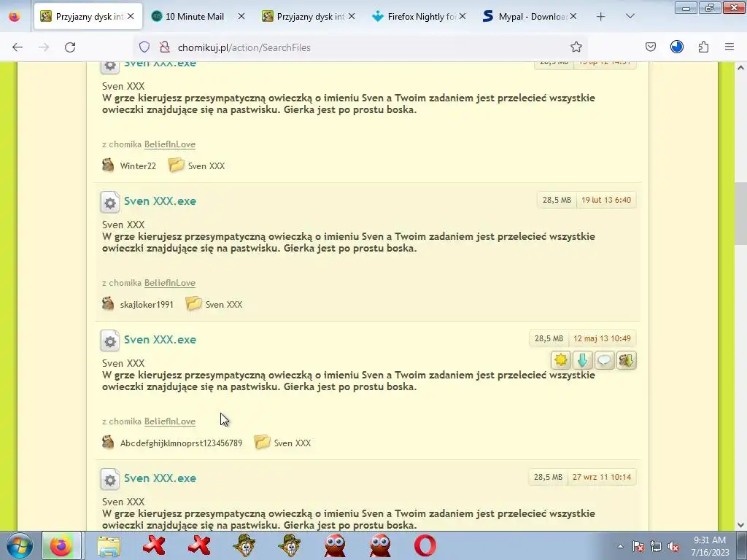Open a new tab with the plus button
The image size is (747, 560).
(x=601, y=17)
